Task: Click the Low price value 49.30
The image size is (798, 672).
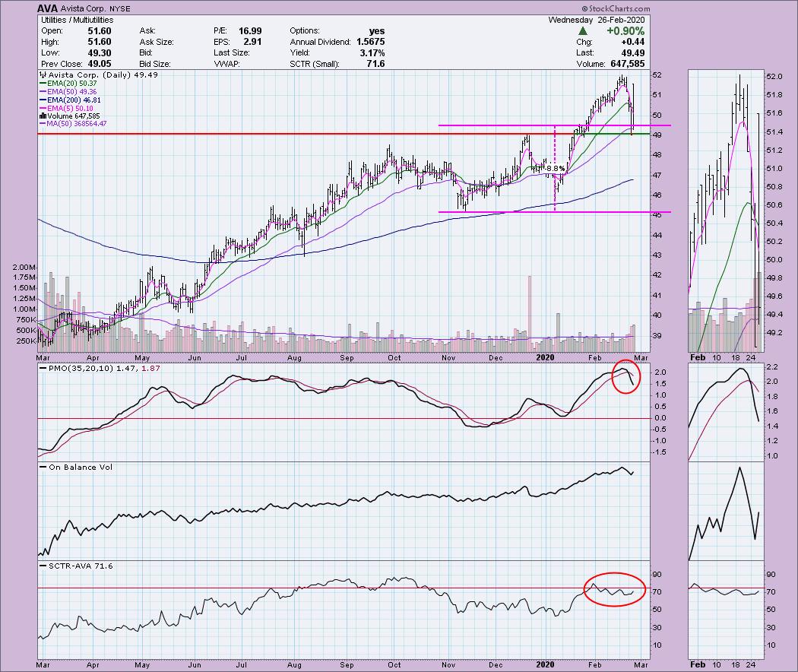Action: pyautogui.click(x=99, y=53)
